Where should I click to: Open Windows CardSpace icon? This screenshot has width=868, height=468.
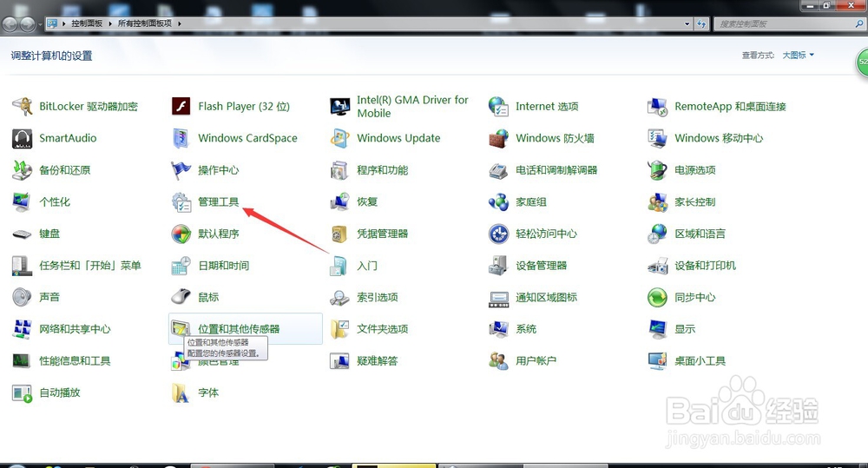click(x=181, y=138)
